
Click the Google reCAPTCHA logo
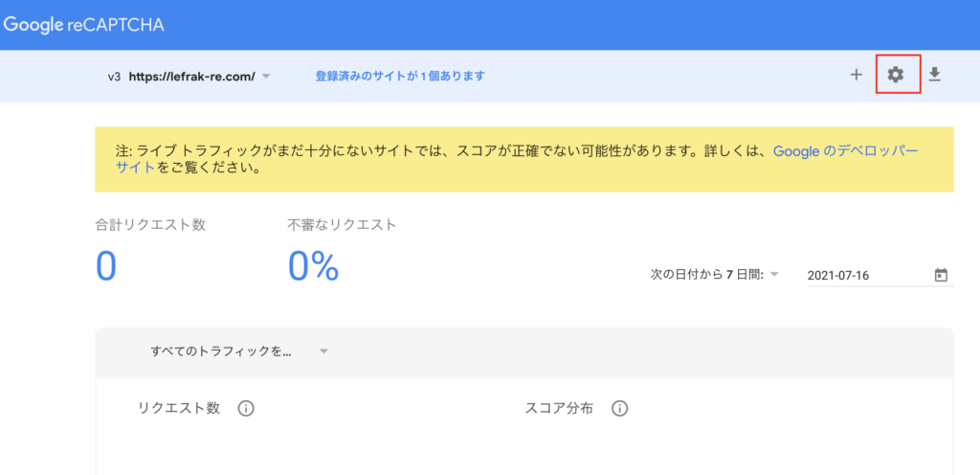coord(84,25)
